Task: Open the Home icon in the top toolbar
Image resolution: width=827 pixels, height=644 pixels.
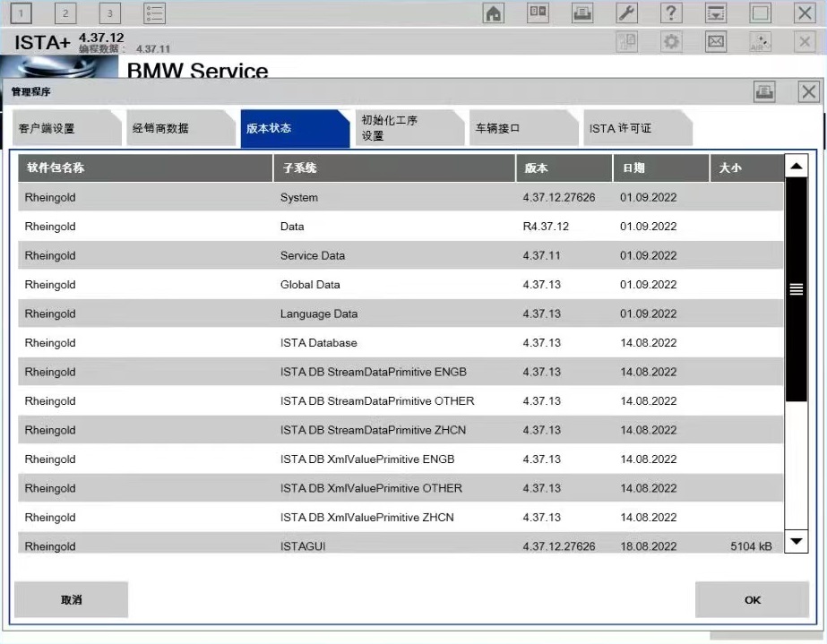Action: point(493,13)
